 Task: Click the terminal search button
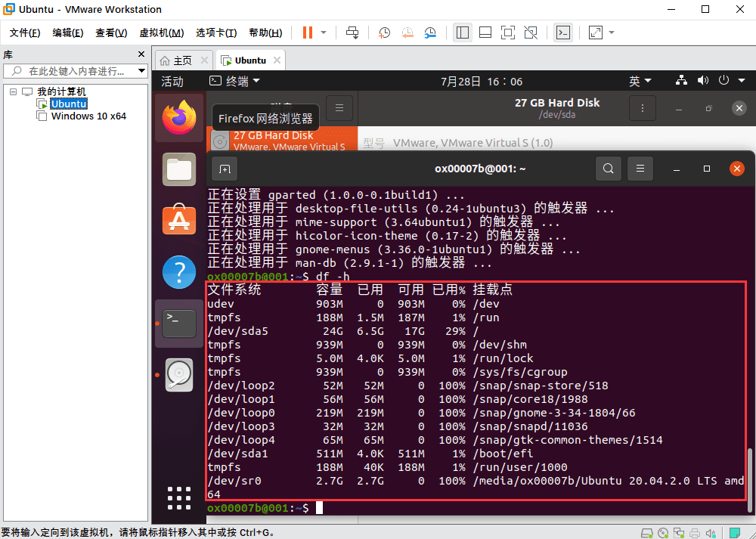tap(609, 169)
